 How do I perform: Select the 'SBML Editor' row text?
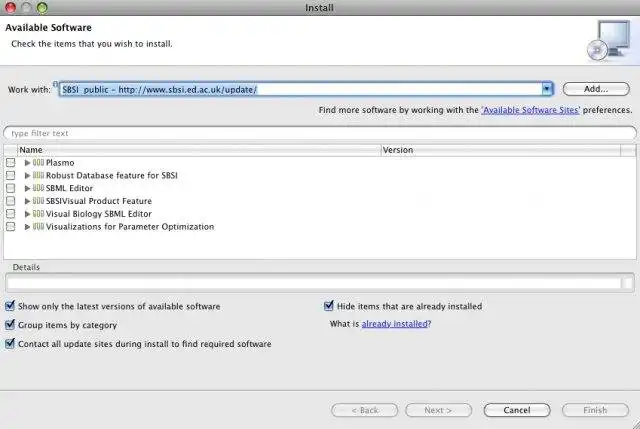69,188
